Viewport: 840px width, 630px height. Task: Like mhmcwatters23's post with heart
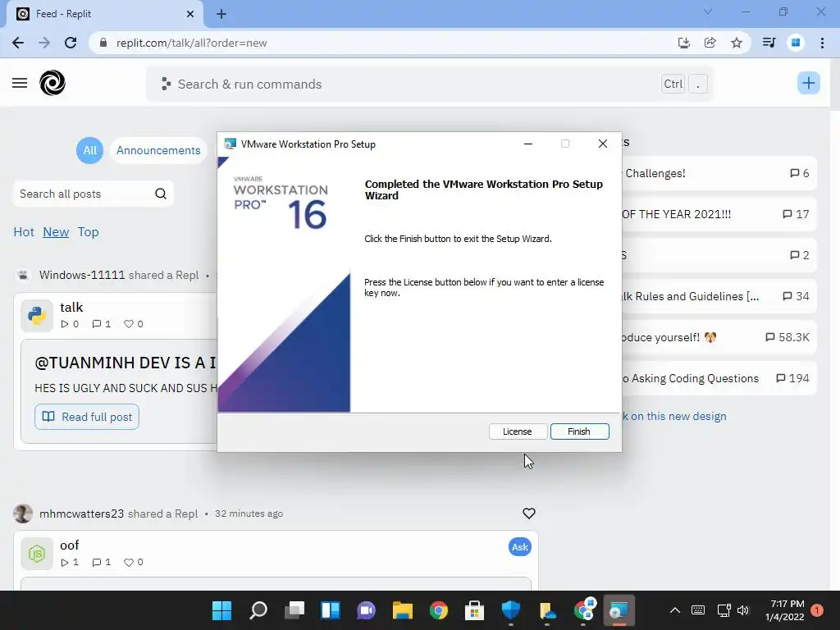pos(529,514)
